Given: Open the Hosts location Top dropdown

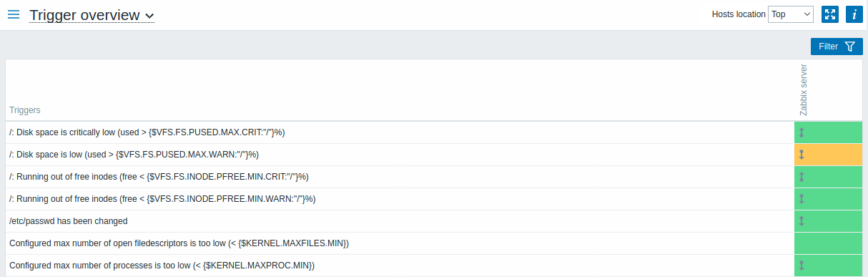Looking at the screenshot, I should pyautogui.click(x=790, y=14).
